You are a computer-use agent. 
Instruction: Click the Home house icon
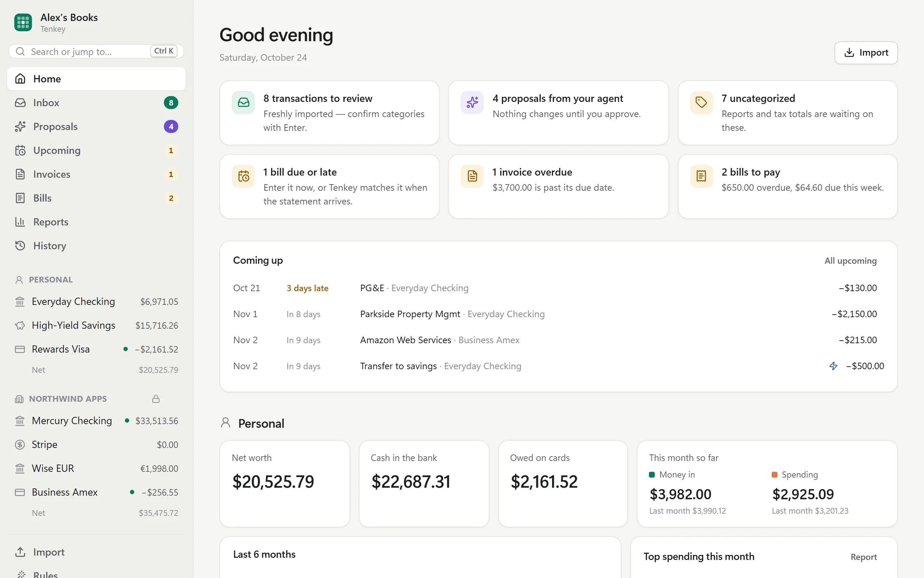pos(20,78)
